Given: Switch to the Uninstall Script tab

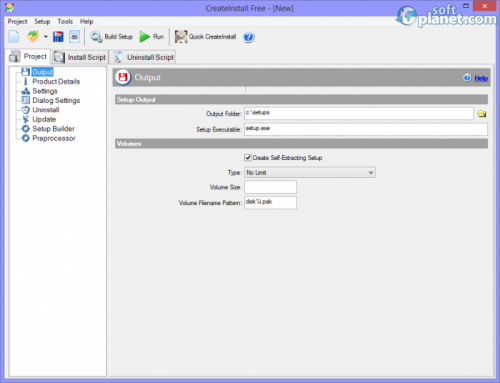Looking at the screenshot, I should pos(143,57).
